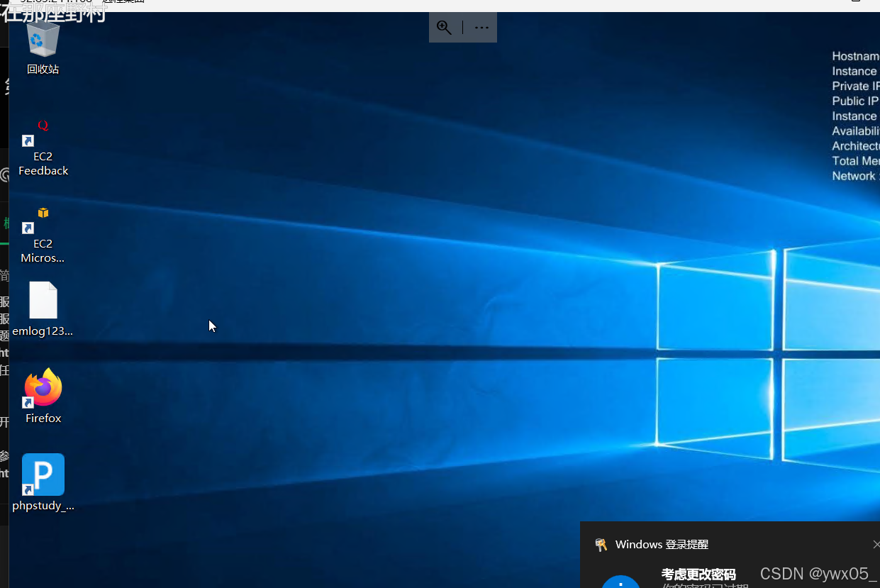This screenshot has width=880, height=588.
Task: Click the Firefox label under icon
Action: pyautogui.click(x=43, y=418)
